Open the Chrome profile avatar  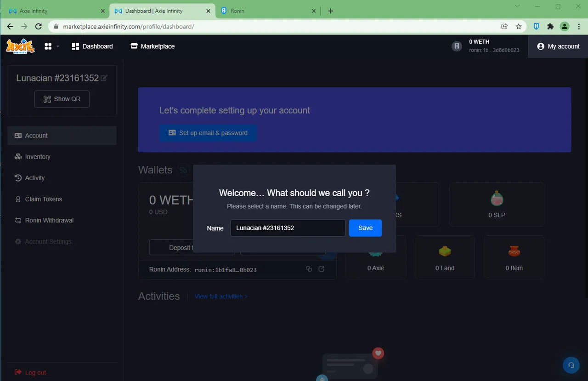coord(565,27)
